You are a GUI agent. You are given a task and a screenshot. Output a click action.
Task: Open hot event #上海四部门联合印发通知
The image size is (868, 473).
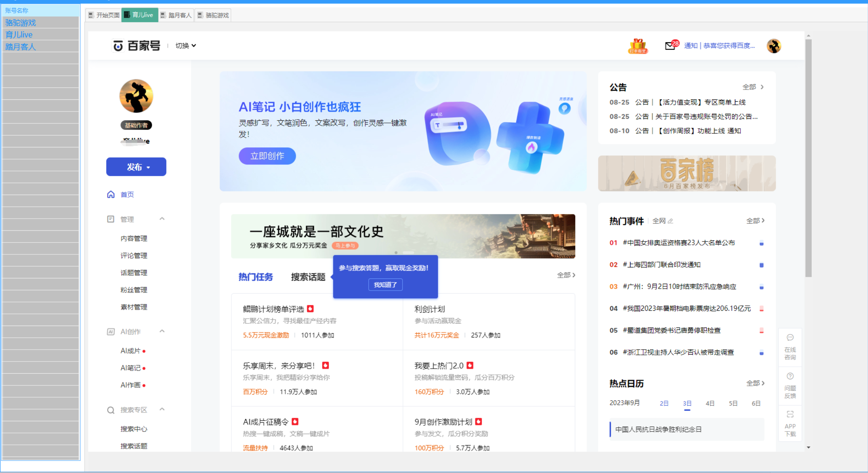tap(661, 265)
